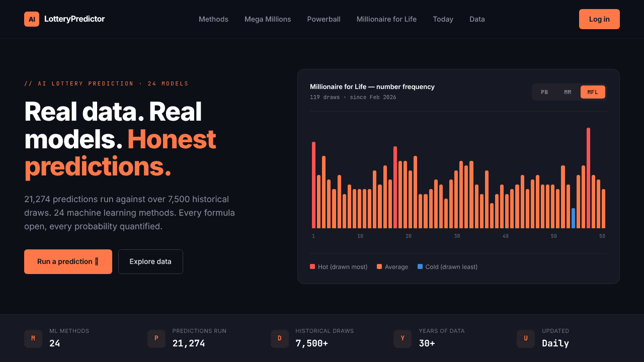Click the P icon for Predictions Run

pos(156,338)
